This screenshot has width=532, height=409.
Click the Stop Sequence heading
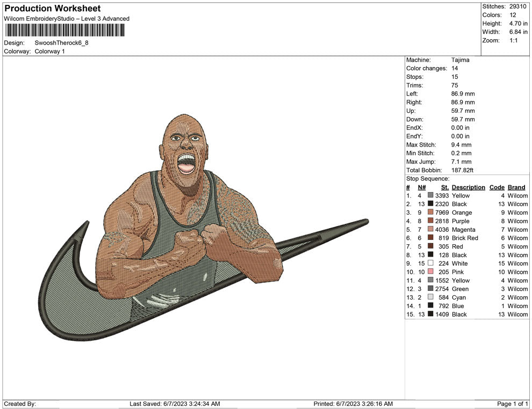pos(428,179)
